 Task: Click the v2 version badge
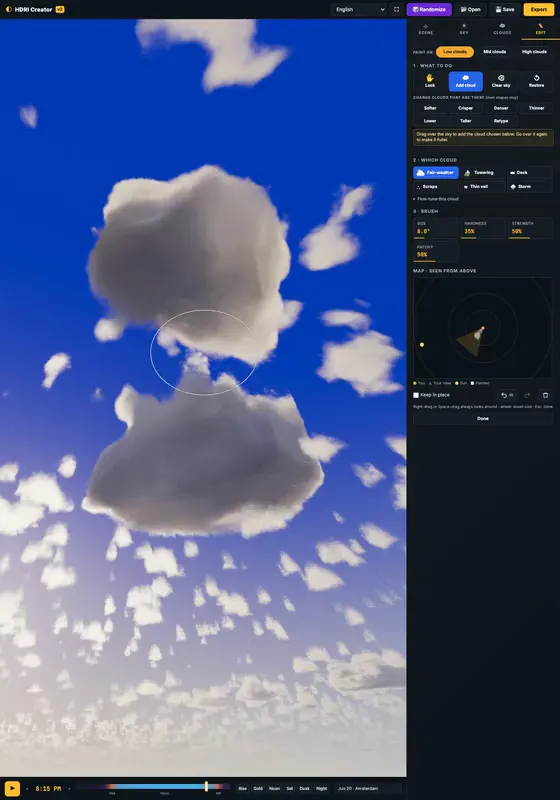(60, 9)
